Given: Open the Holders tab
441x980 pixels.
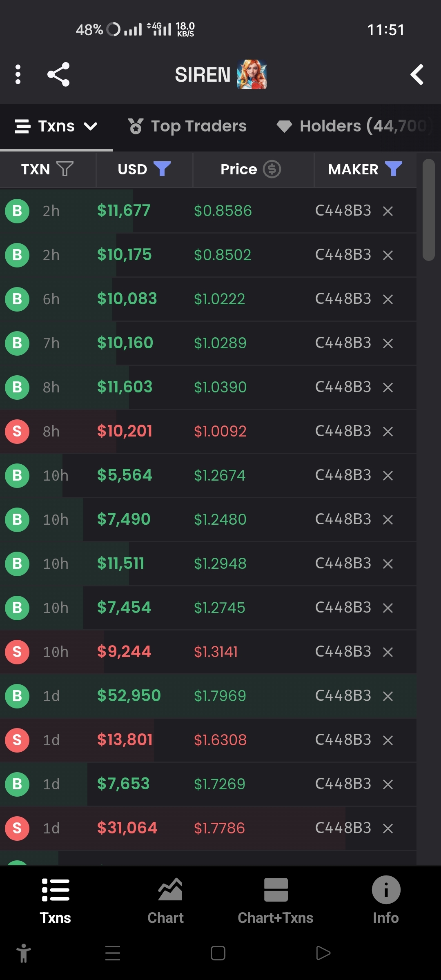Looking at the screenshot, I should tap(354, 126).
